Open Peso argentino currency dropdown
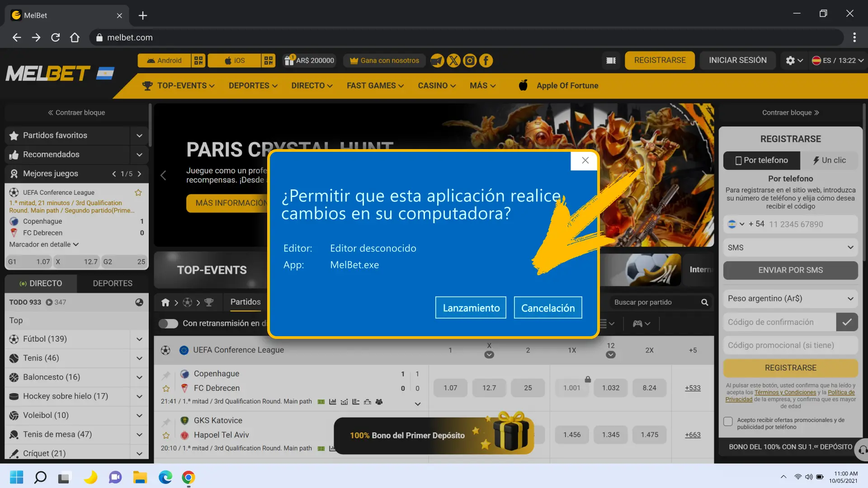 [x=790, y=299]
